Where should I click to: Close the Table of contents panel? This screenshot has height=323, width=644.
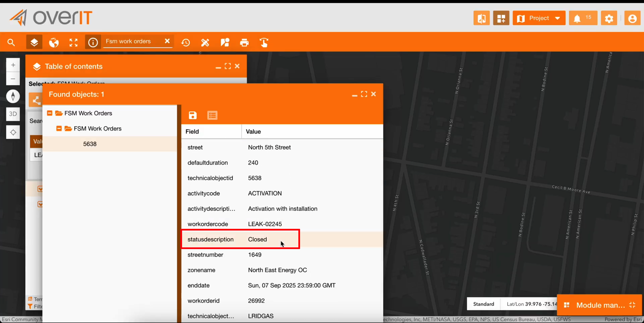(x=237, y=66)
